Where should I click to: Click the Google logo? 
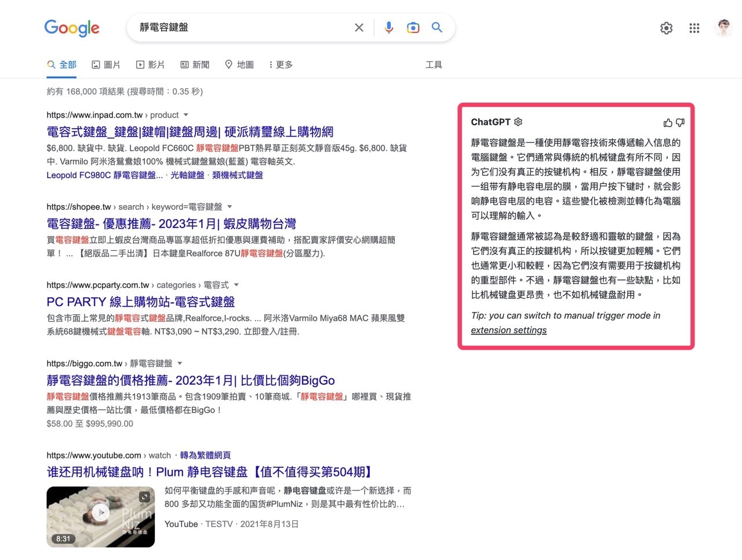pos(72,28)
